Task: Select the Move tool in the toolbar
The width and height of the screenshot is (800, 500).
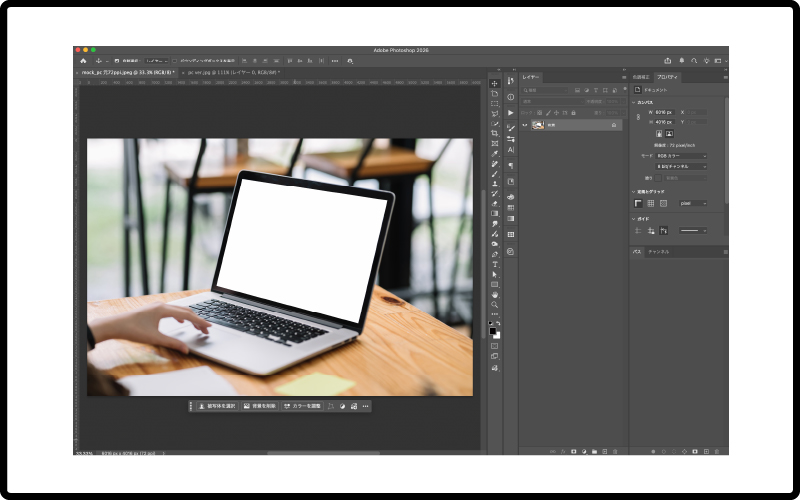Action: pos(495,83)
